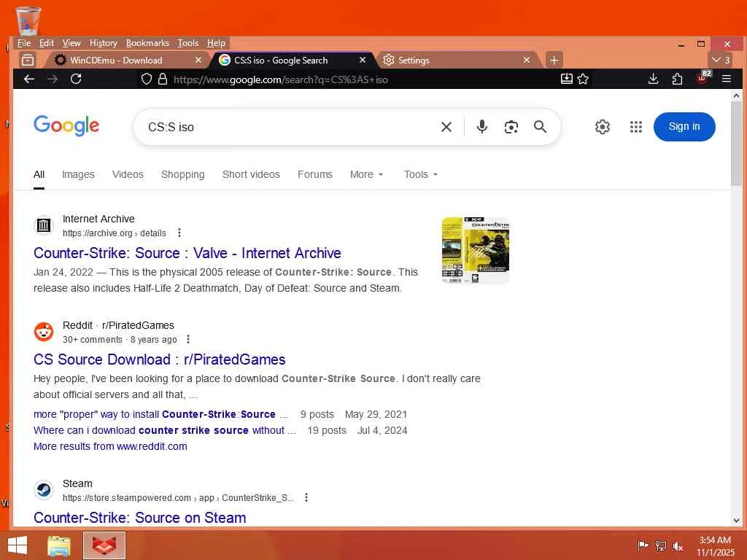Open the Google apps grid
This screenshot has width=747, height=560.
click(636, 127)
